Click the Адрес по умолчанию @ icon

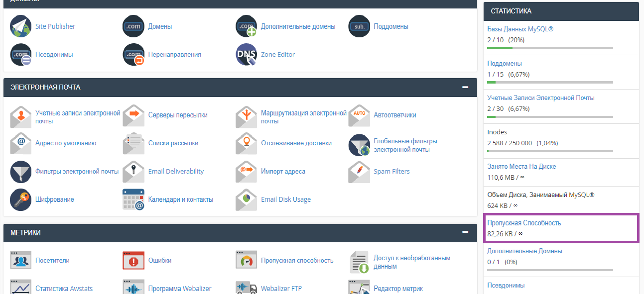click(20, 143)
